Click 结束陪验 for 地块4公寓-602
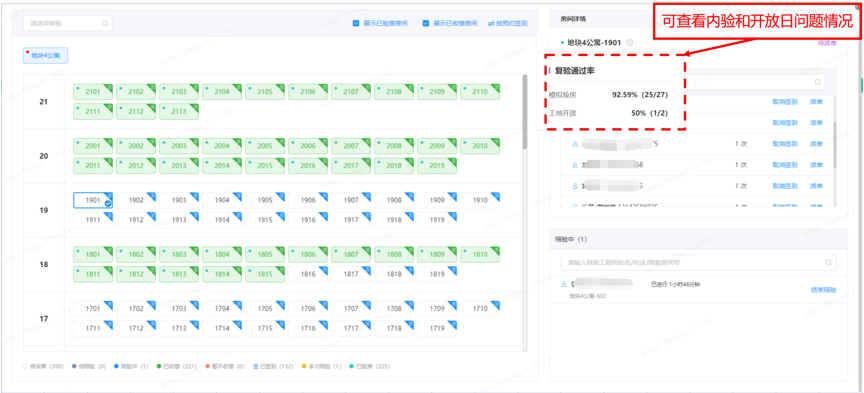This screenshot has width=864, height=393. pyautogui.click(x=823, y=290)
